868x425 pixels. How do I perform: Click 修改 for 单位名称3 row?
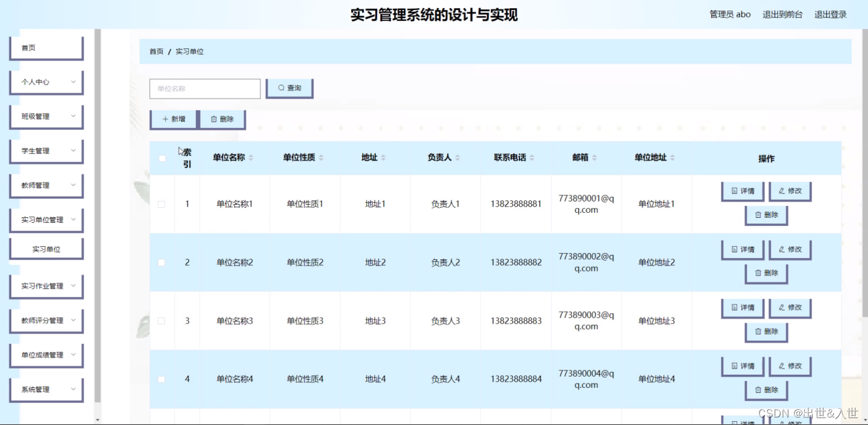[x=790, y=308]
